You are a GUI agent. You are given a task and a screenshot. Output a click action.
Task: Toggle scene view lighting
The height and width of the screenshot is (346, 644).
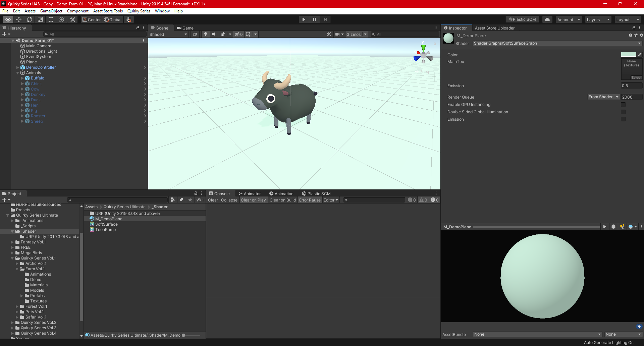pos(205,34)
